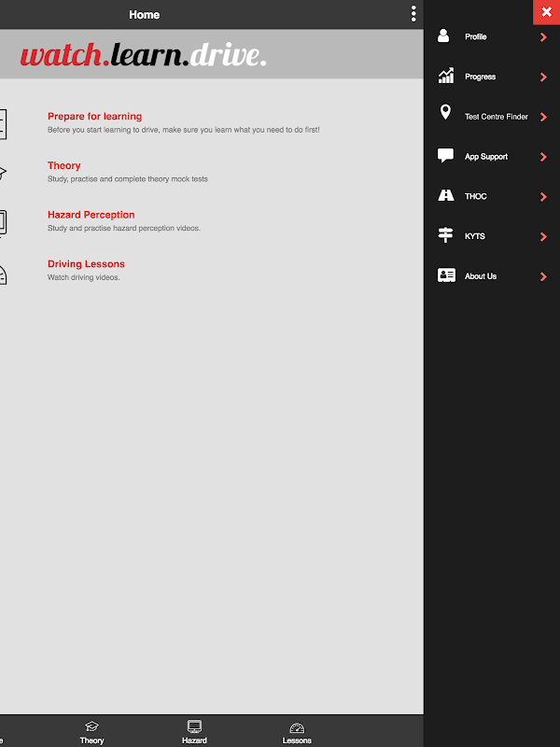Open Test Centre Finder via red chevron

pos(543,118)
